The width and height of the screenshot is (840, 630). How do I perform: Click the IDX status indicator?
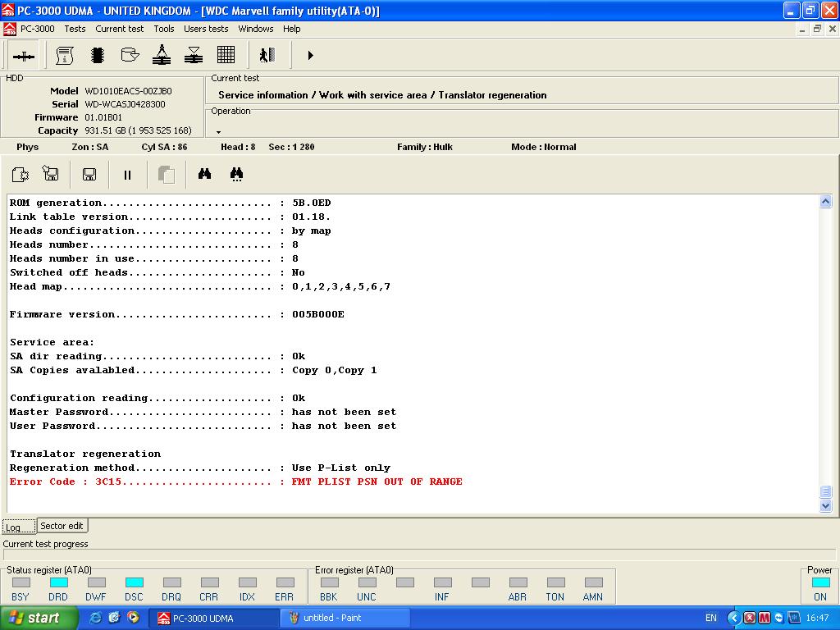[248, 582]
